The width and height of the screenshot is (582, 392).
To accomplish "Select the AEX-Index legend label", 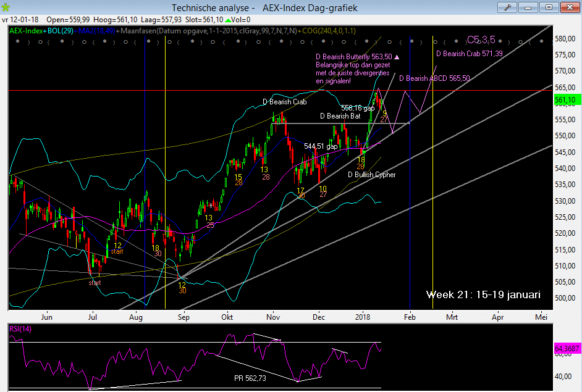I will tap(27, 31).
